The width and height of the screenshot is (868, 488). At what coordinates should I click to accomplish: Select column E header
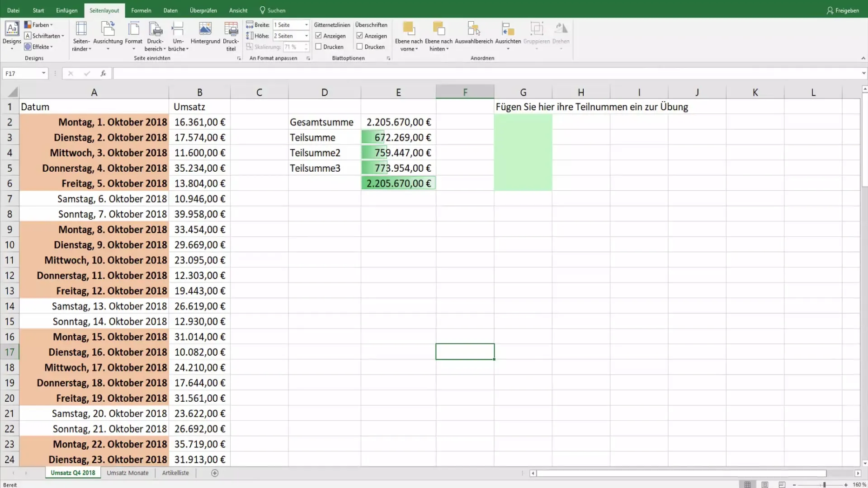tap(398, 92)
